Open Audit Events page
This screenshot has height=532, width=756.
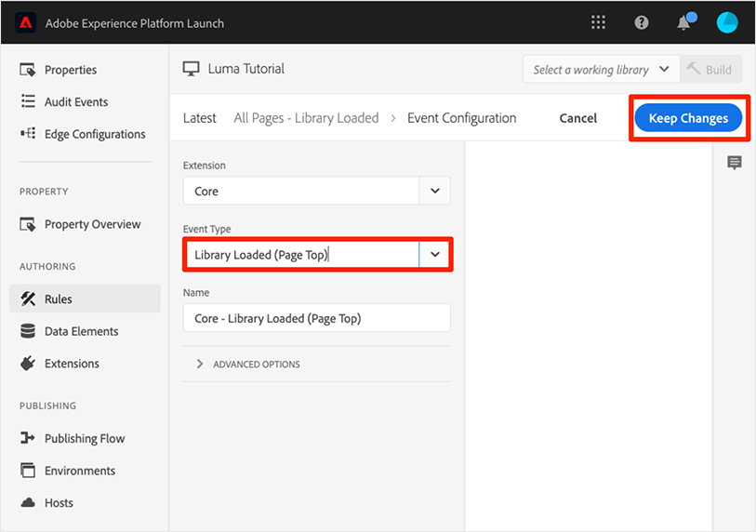76,101
